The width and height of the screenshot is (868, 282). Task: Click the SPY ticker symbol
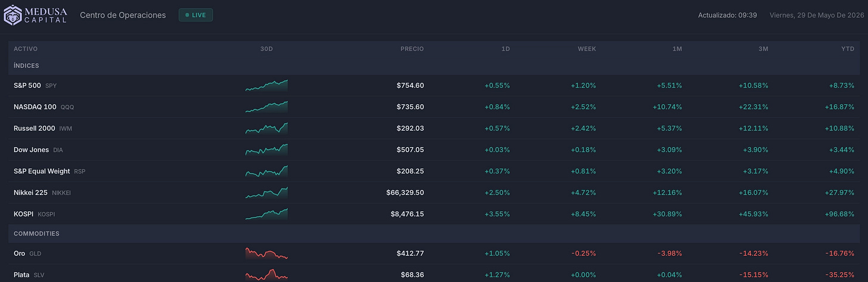tap(51, 86)
